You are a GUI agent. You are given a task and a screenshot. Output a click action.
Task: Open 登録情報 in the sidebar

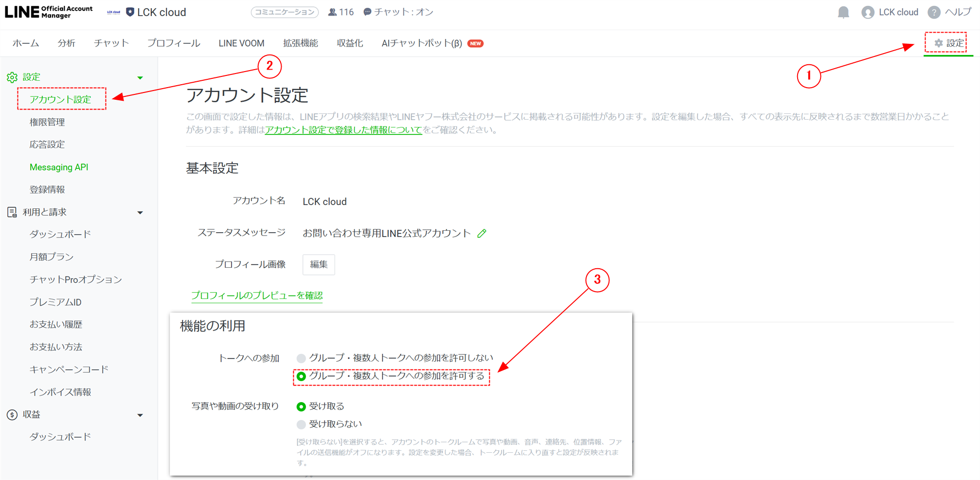pyautogui.click(x=47, y=189)
